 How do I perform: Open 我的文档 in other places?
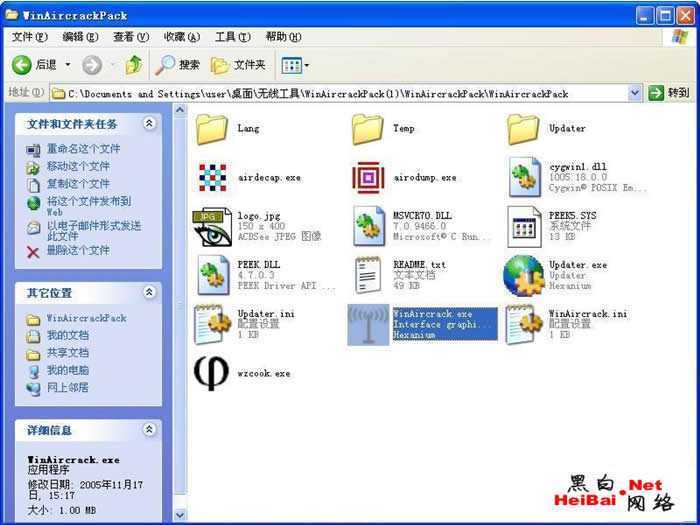coord(68,335)
